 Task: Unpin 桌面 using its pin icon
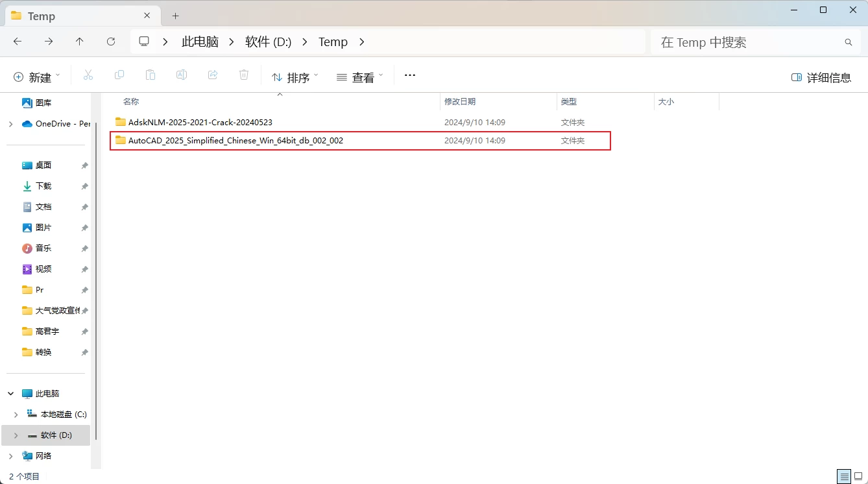(84, 165)
